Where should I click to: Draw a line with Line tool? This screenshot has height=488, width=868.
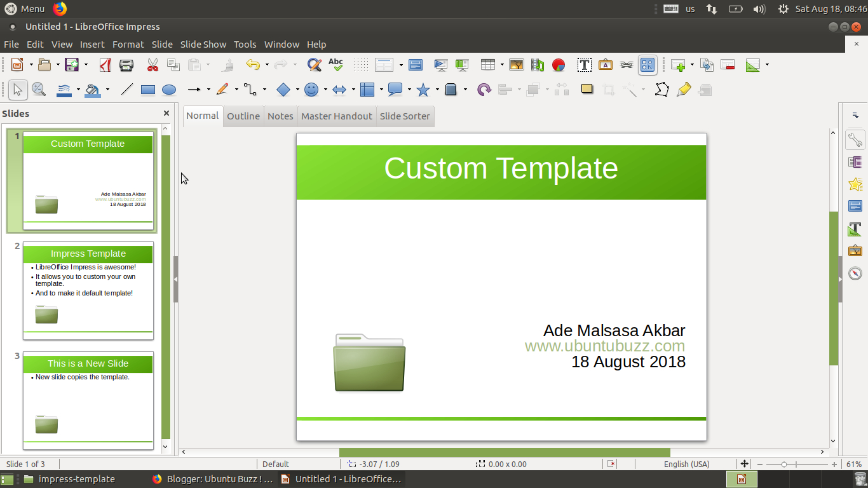click(x=127, y=90)
